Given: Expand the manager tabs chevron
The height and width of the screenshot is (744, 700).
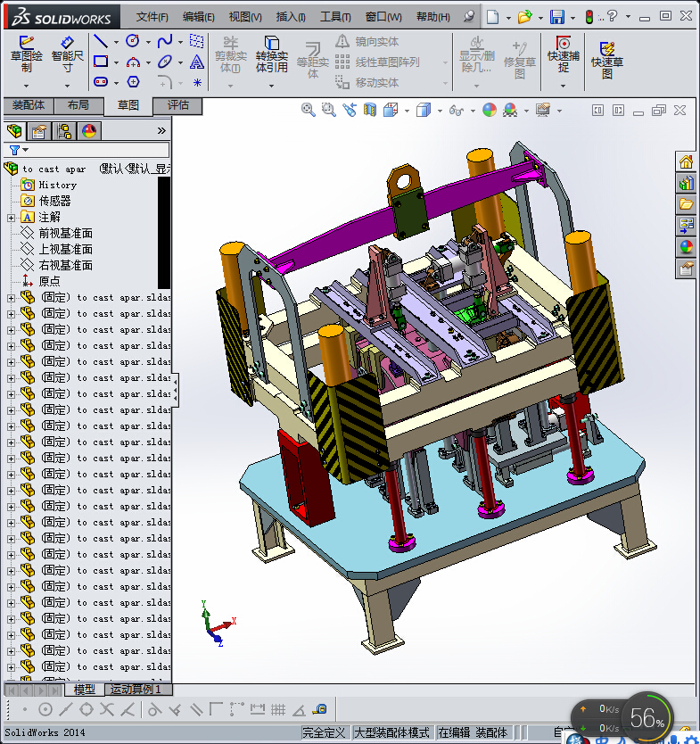Looking at the screenshot, I should point(161,130).
